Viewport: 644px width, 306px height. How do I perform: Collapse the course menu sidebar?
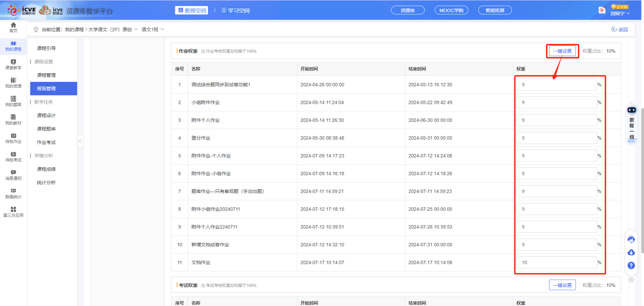(80, 142)
